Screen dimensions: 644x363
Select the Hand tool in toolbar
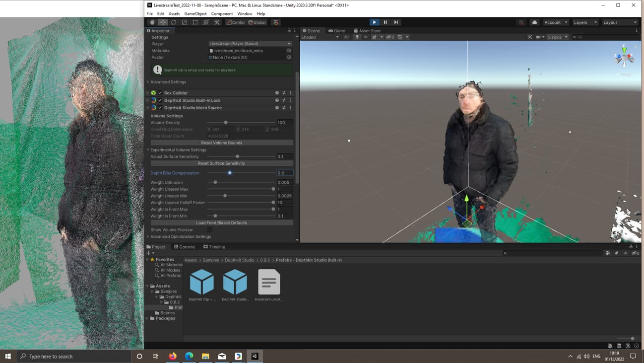(152, 22)
